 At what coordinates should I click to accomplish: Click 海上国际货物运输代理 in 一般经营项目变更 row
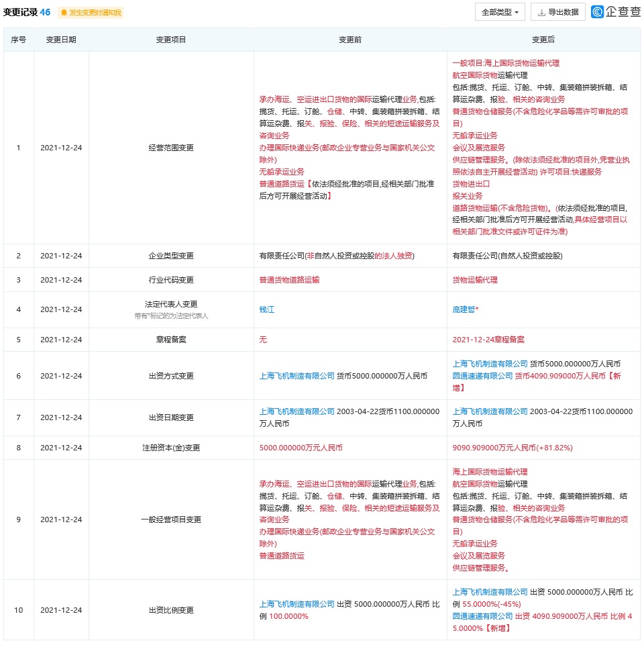click(x=490, y=472)
